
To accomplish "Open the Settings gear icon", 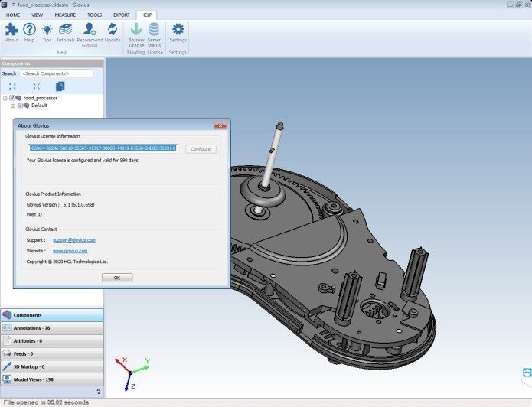I will point(178,30).
